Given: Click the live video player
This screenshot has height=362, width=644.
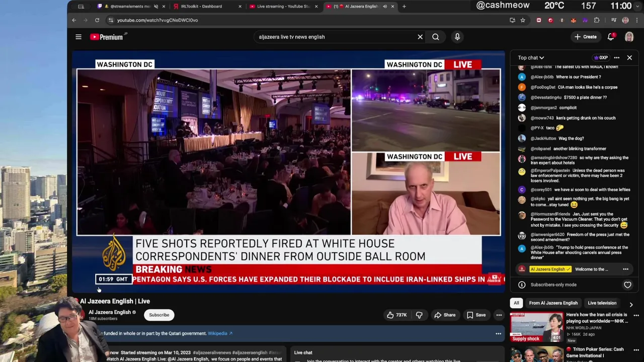Looking at the screenshot, I should [x=288, y=171].
